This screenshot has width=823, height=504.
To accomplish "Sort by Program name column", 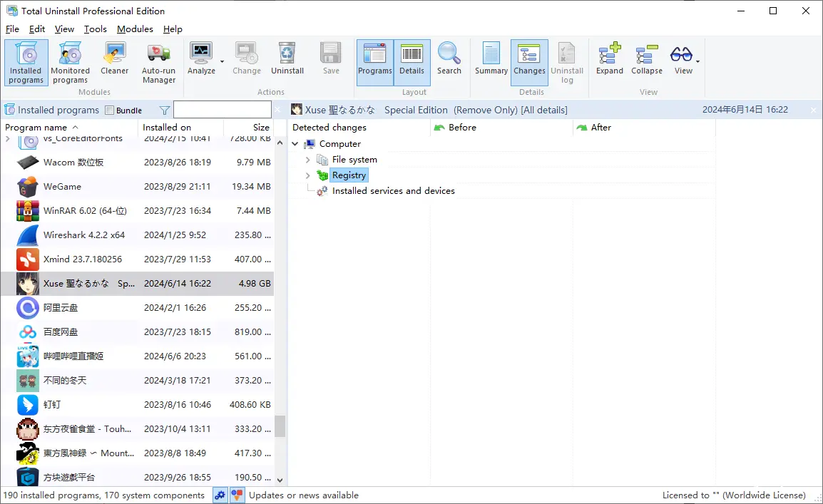I will click(x=69, y=128).
